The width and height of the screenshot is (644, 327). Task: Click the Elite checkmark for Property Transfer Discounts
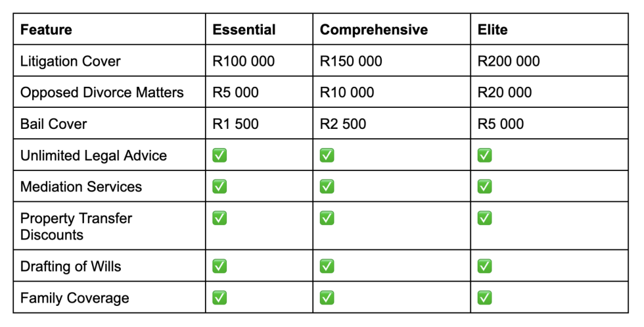[485, 218]
